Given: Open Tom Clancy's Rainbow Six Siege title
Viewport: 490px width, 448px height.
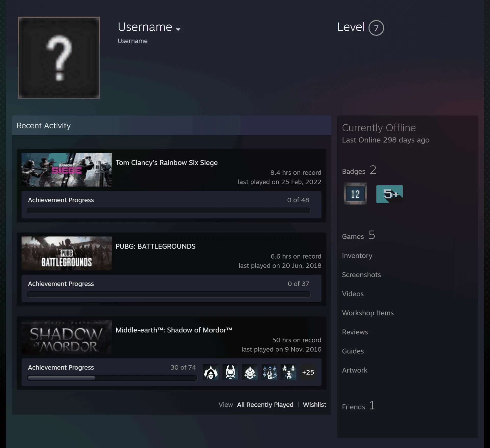Looking at the screenshot, I should pos(167,163).
